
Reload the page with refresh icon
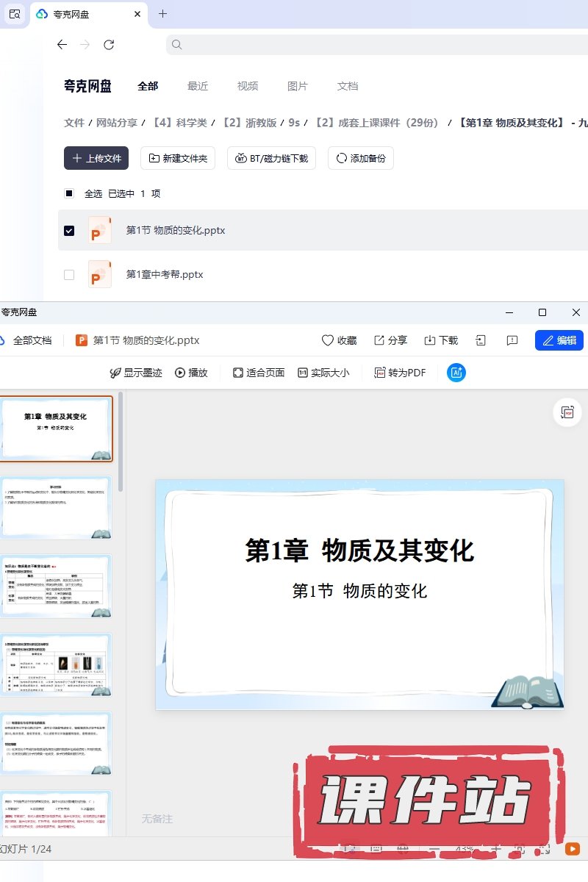coord(109,45)
